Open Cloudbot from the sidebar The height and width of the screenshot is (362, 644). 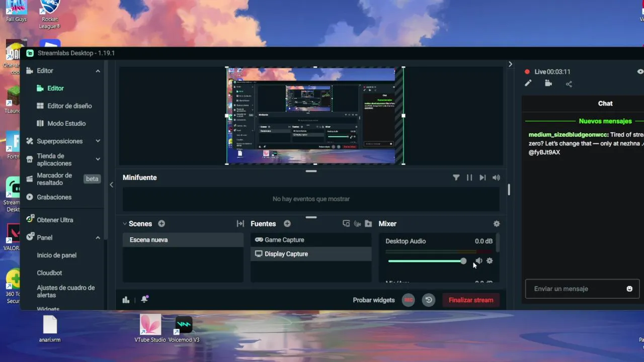(49, 273)
